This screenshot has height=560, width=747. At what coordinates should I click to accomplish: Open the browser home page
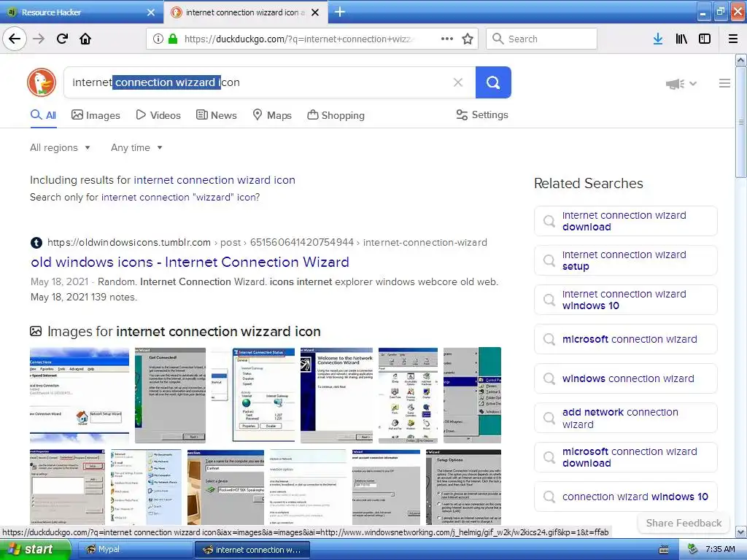click(85, 39)
